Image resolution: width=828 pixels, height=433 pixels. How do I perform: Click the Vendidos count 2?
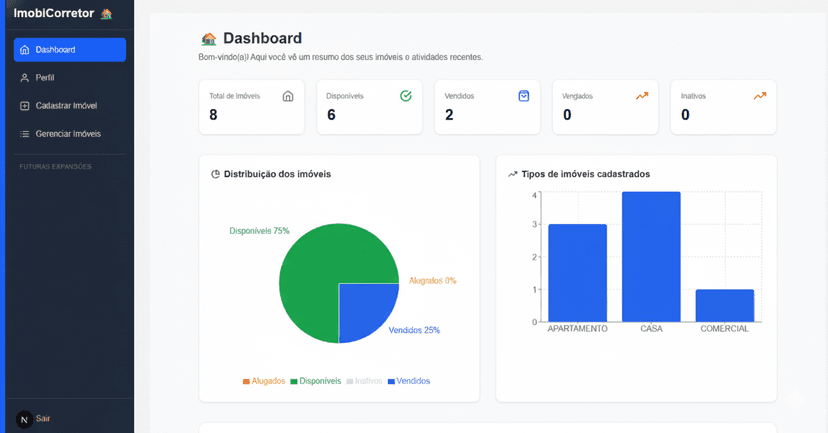pos(449,115)
